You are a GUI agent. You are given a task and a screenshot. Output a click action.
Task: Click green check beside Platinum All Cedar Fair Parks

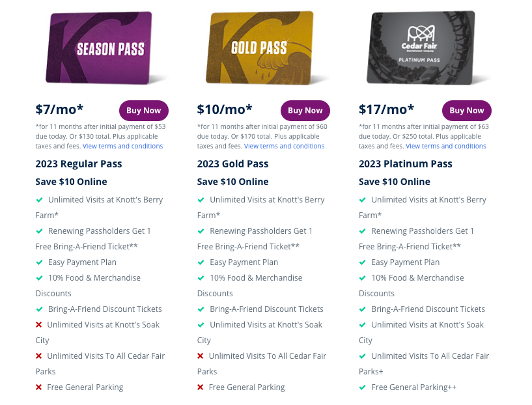[362, 356]
